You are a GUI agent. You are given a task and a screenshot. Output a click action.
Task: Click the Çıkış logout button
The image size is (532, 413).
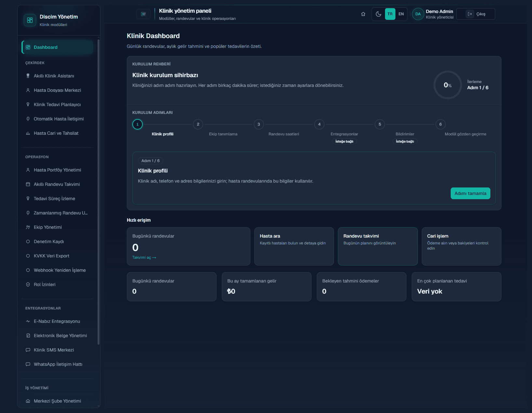475,14
